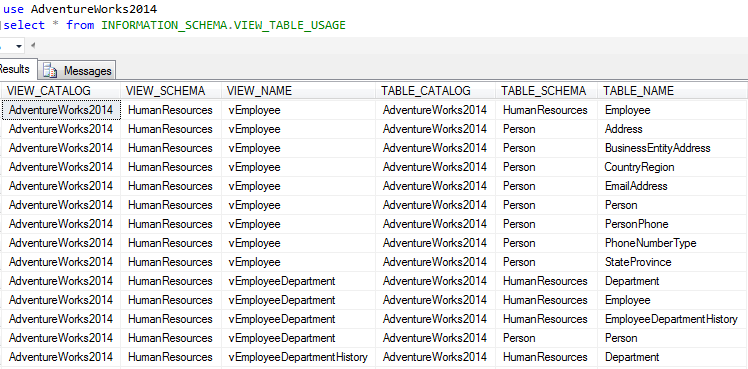Select the vEmployeeDepartmentHistory view name cell
The image size is (748, 369).
(x=299, y=357)
